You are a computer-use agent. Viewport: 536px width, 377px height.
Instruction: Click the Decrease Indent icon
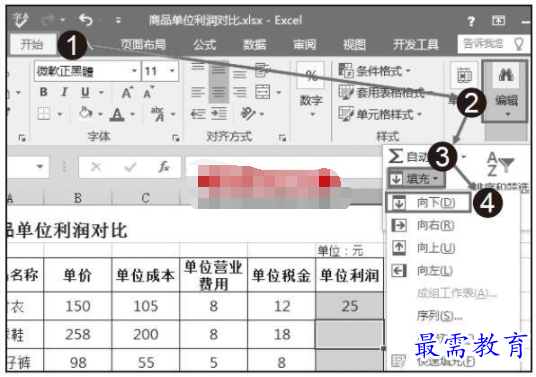(x=198, y=114)
